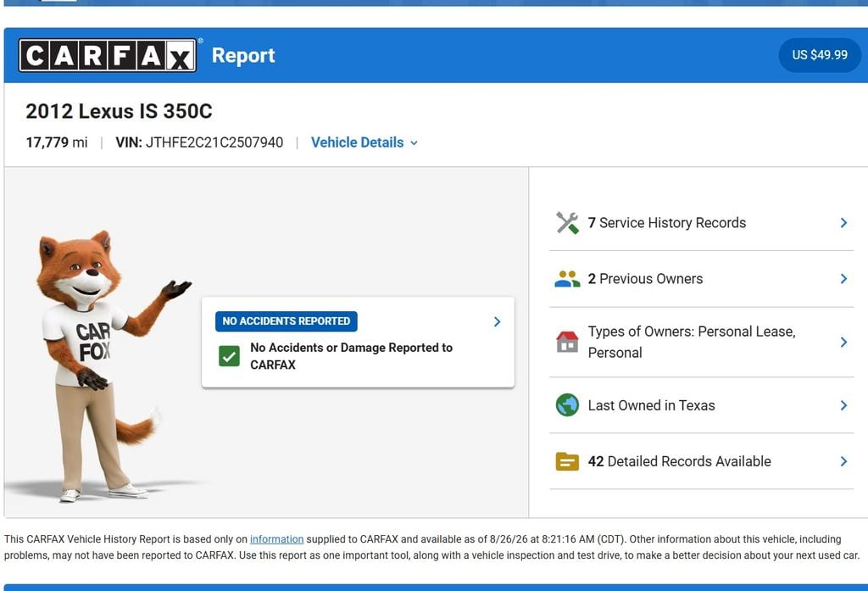Viewport: 868px width, 591px height.
Task: Click the globe Last Owned icon
Action: [x=567, y=405]
